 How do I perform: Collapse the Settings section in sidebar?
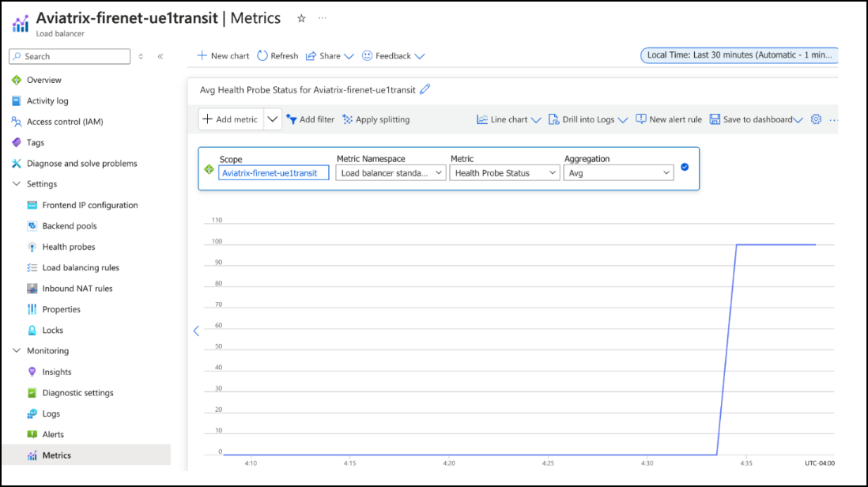pyautogui.click(x=17, y=184)
